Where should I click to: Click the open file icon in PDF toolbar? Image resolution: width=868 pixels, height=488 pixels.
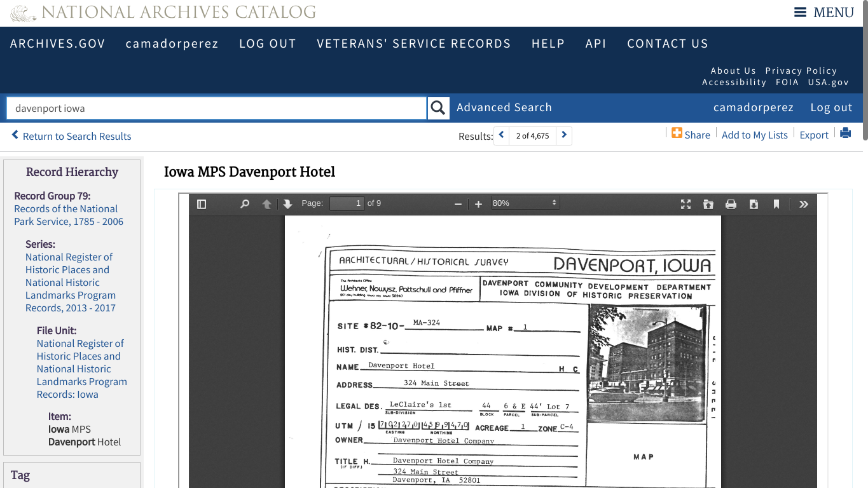pos(708,204)
